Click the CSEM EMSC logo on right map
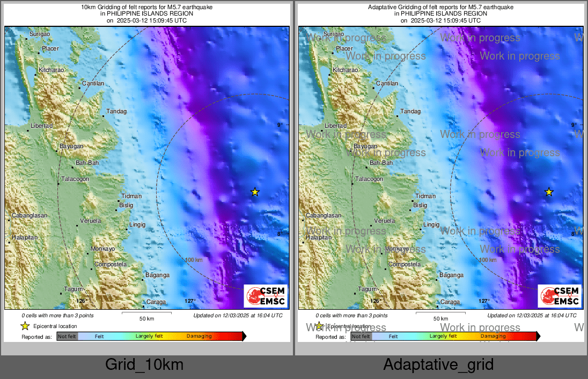This screenshot has width=588, height=379. tap(560, 296)
